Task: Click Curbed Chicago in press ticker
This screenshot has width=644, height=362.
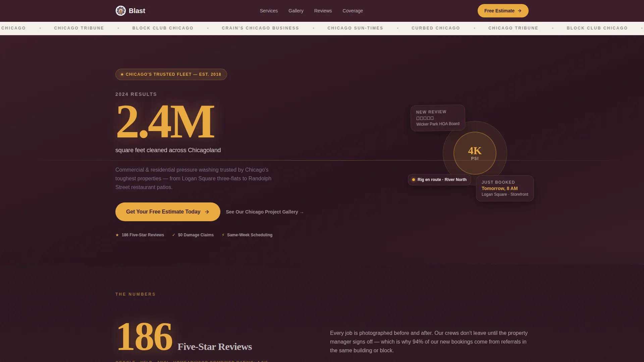Action: pyautogui.click(x=436, y=28)
